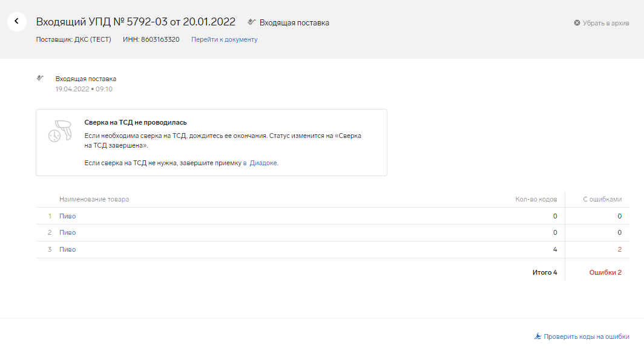Select the third Пиво item

(x=67, y=249)
